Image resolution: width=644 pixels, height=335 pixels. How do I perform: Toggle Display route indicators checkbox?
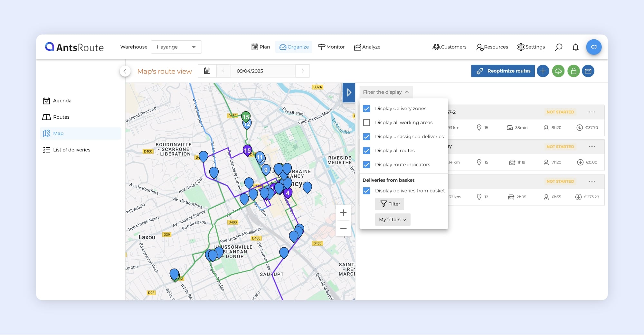pos(366,164)
